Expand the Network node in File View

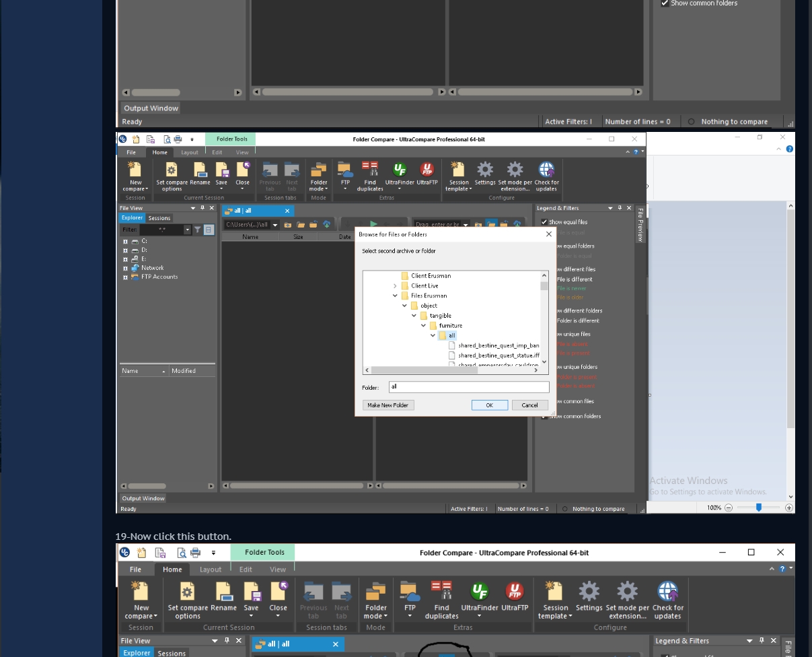(x=125, y=268)
